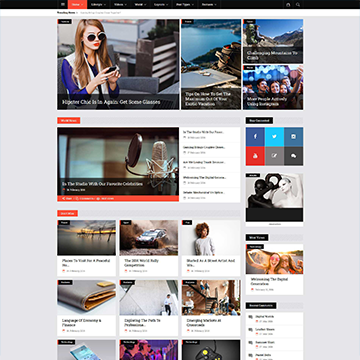This screenshot has height=360, width=360.
Task: Click the smartphone thumbnail at bottom
Action: click(87, 350)
